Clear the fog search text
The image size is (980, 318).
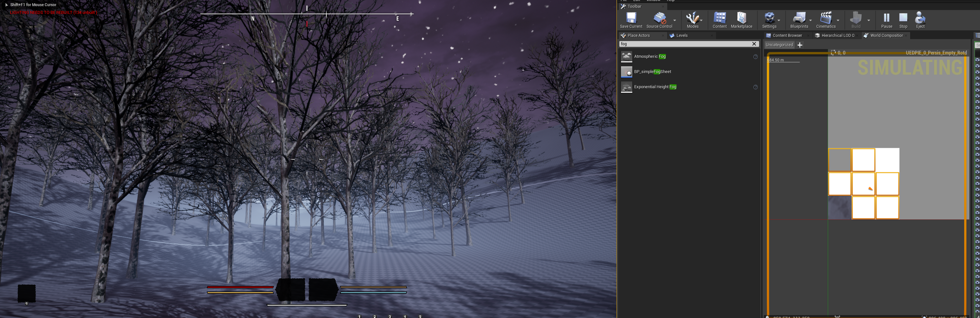pos(754,44)
